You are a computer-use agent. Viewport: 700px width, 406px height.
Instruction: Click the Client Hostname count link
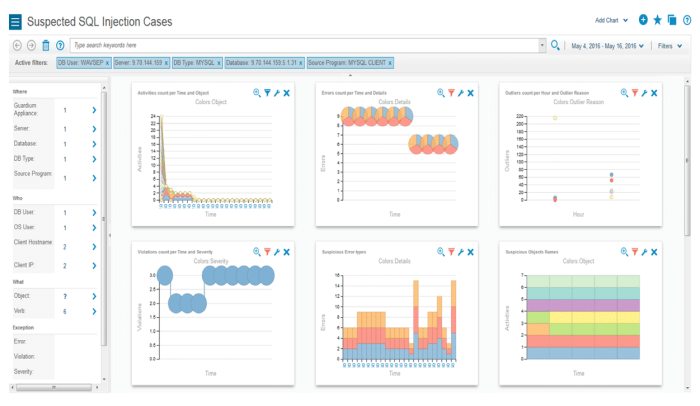coord(65,246)
